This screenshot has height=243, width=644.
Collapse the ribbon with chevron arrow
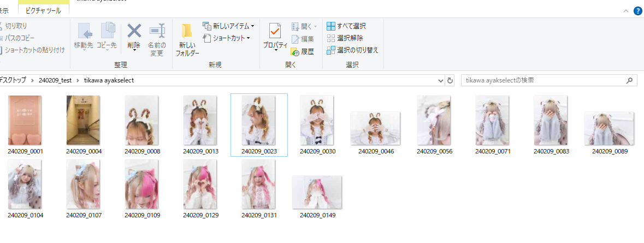pyautogui.click(x=625, y=11)
